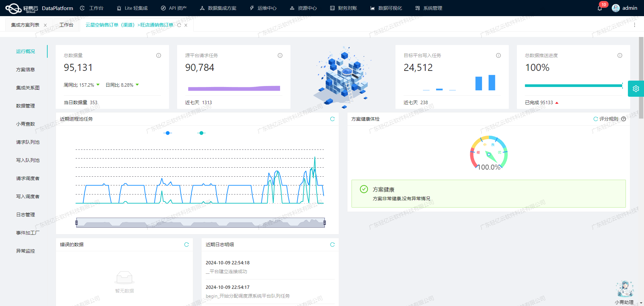644x306 pixels.
Task: Click the help icon beside 评分规则
Action: pos(624,119)
